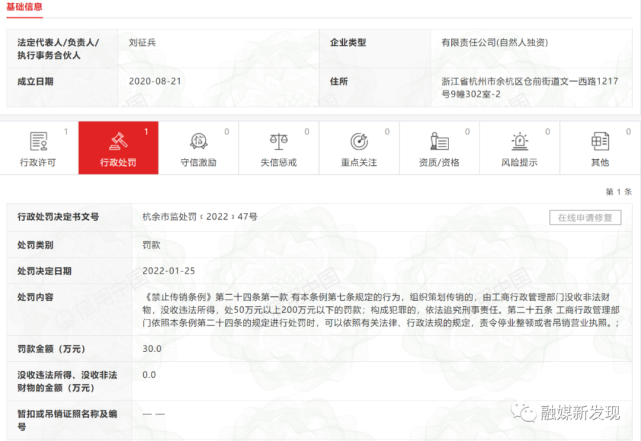Click the 在线申请修复 button
Viewport: 641px width, 441px height.
click(585, 217)
